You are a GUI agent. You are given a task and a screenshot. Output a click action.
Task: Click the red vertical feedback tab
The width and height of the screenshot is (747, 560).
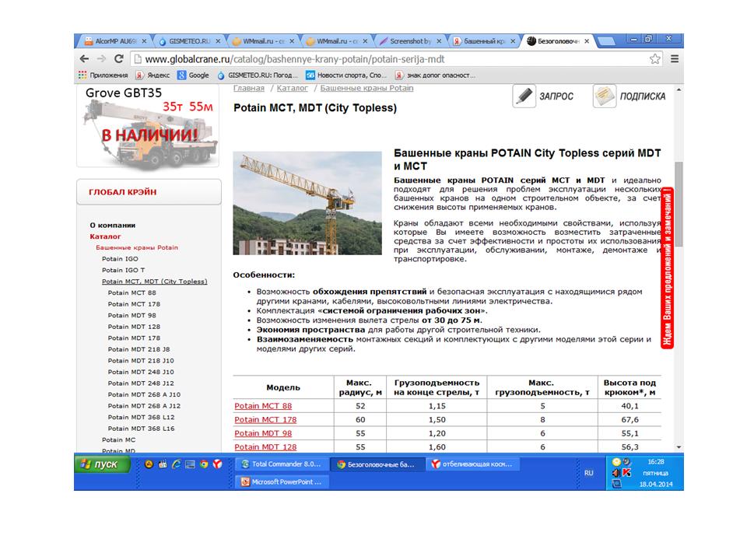[667, 268]
